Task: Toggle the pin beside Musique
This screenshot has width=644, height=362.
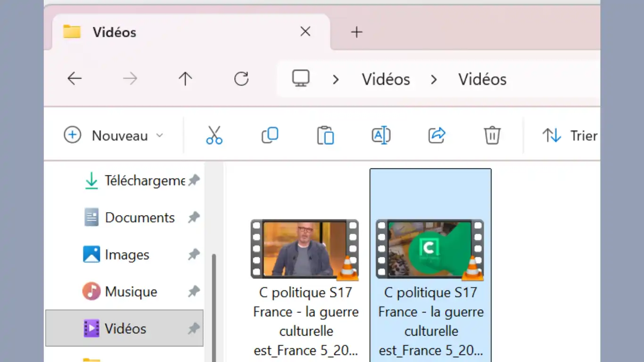Action: (193, 292)
